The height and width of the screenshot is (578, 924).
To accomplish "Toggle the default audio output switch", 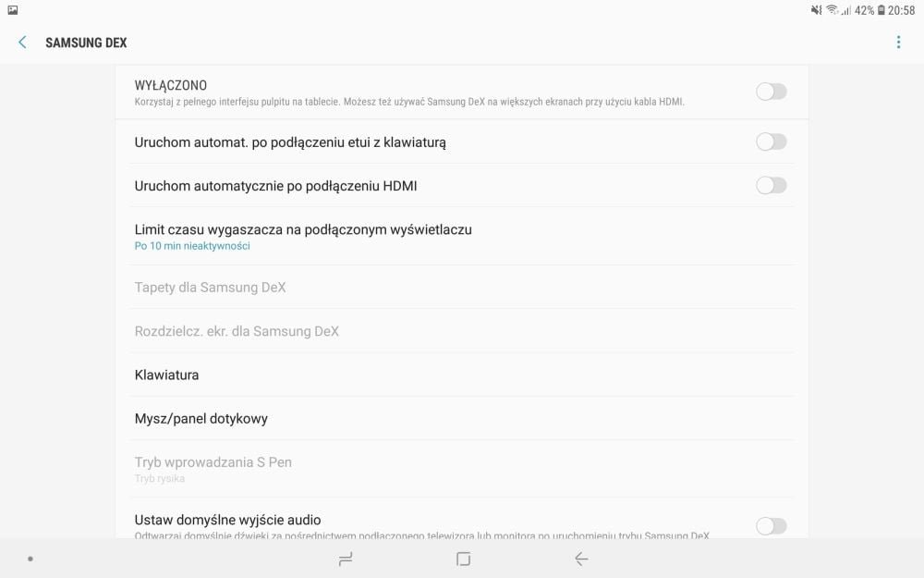I will point(771,525).
